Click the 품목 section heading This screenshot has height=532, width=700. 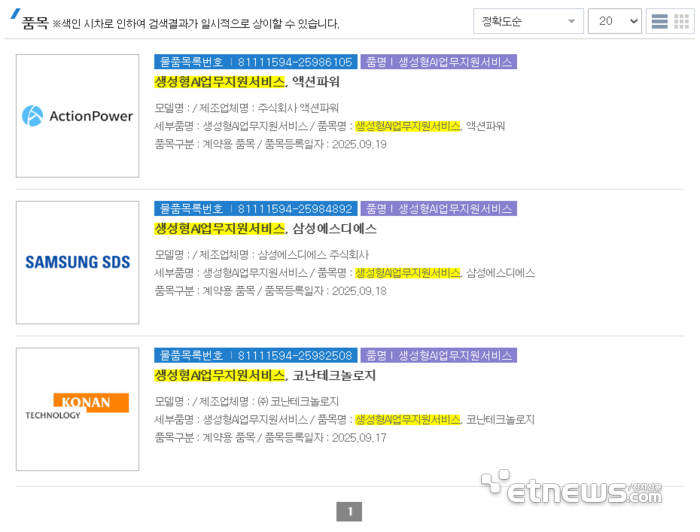tap(35, 22)
